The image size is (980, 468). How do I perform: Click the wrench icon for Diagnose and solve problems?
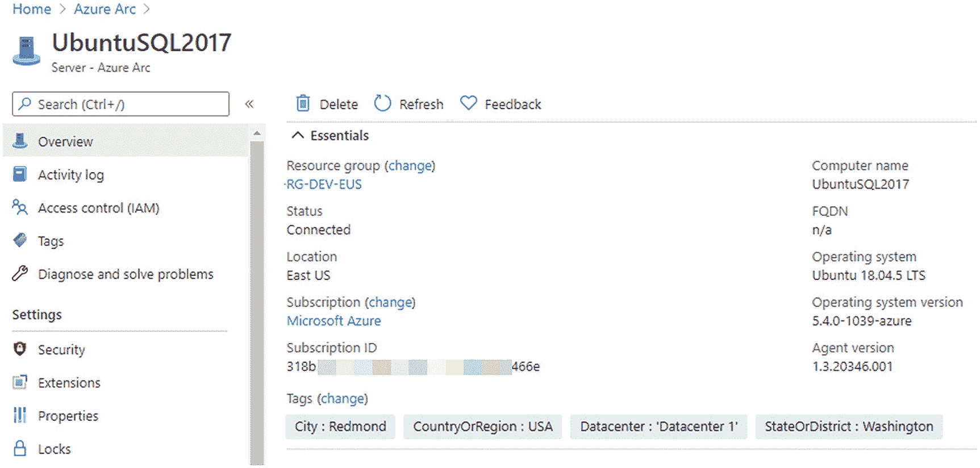click(20, 273)
